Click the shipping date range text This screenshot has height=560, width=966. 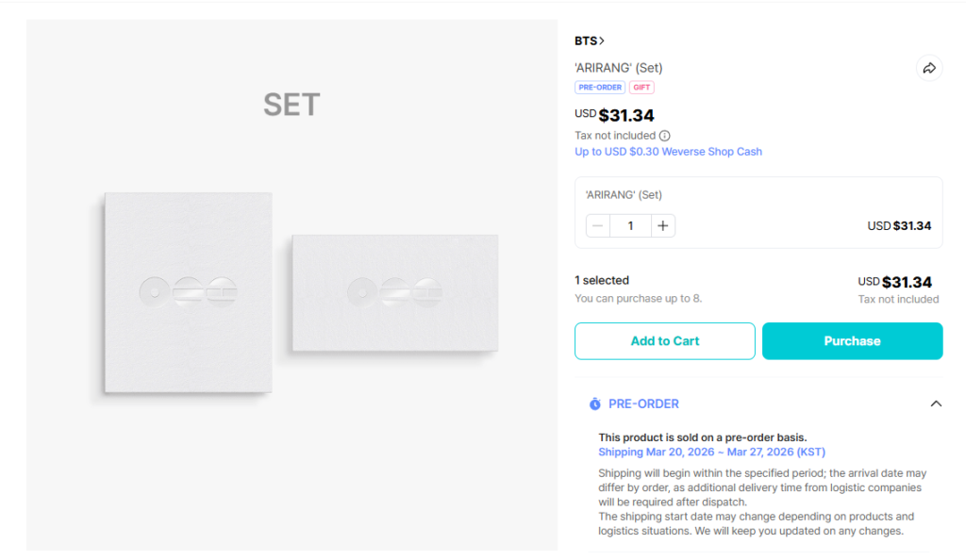pos(711,452)
